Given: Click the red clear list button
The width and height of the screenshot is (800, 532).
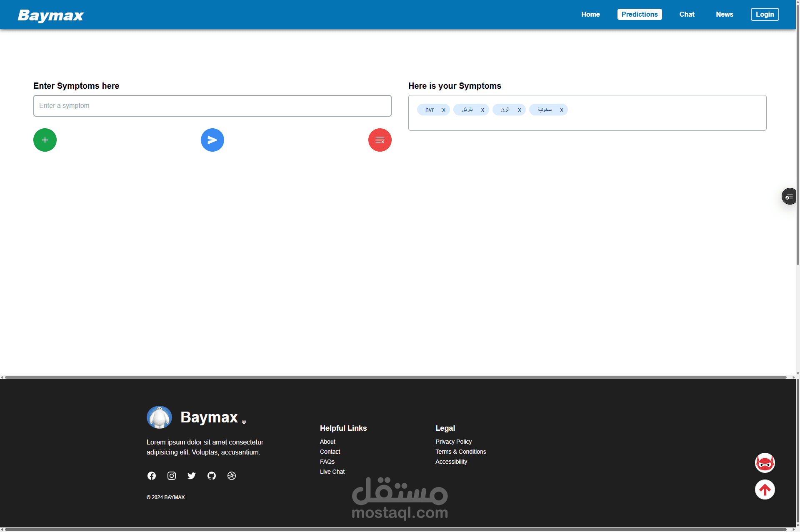Looking at the screenshot, I should tap(380, 140).
